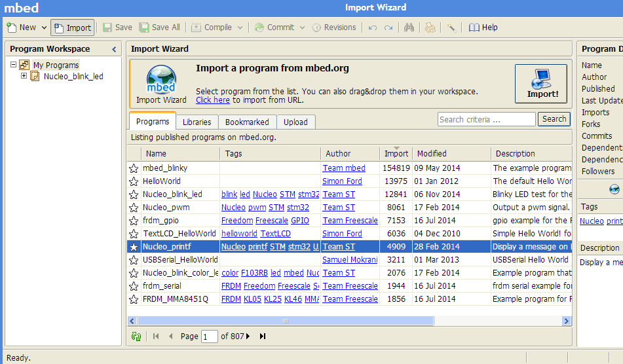Viewport: 623px width, 364px height.
Task: Click the New toolbar button
Action: pos(22,27)
